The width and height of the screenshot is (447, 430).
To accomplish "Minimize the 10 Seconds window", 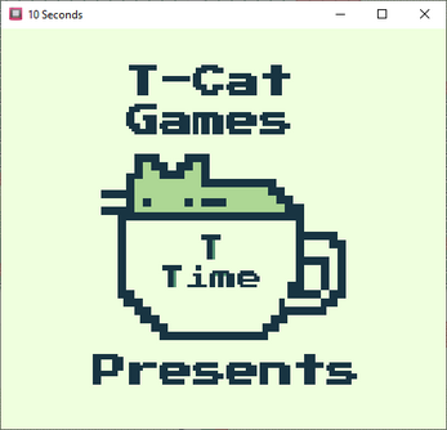I will click(x=340, y=14).
